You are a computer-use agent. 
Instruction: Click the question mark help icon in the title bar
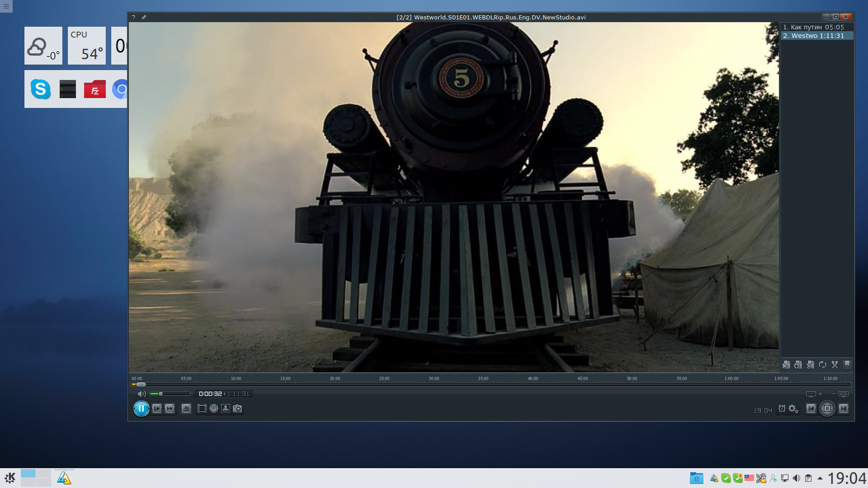click(133, 17)
